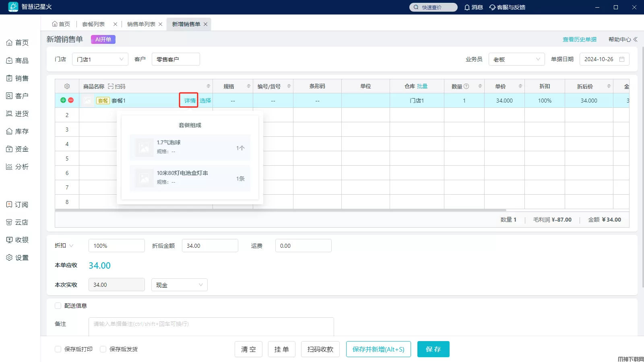Enable print after saving checkbox
Viewport: 644px width, 362px height.
pyautogui.click(x=58, y=349)
